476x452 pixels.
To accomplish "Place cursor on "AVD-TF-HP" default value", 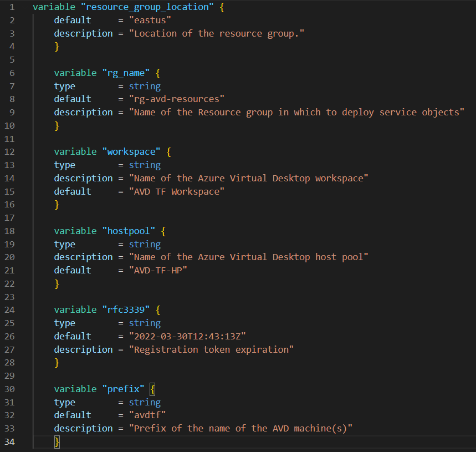I will (158, 271).
